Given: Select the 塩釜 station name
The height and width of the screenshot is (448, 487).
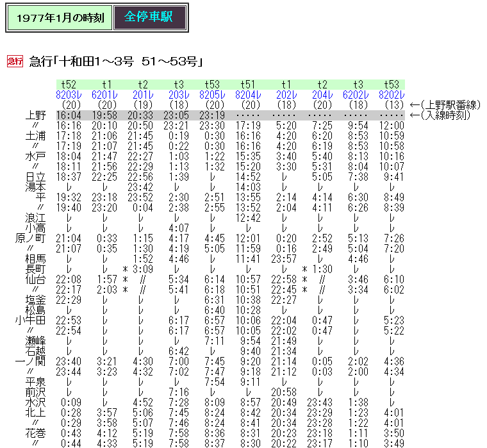Looking at the screenshot, I should click(36, 300).
